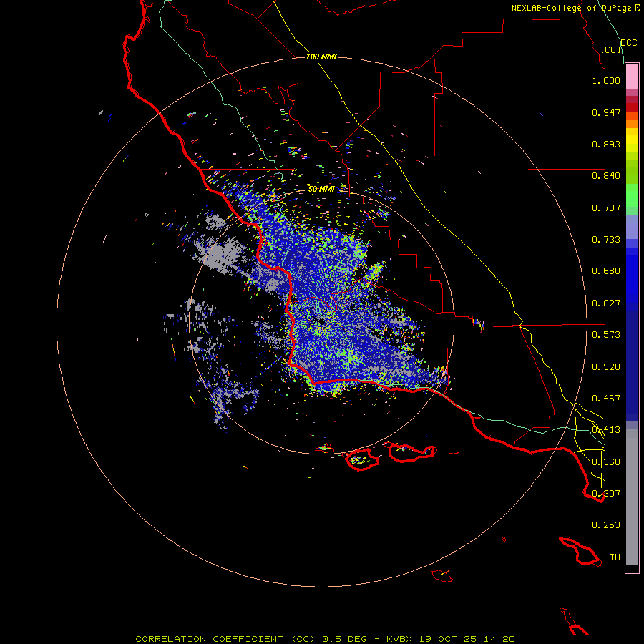Select the 1.000 legend value

[606, 80]
